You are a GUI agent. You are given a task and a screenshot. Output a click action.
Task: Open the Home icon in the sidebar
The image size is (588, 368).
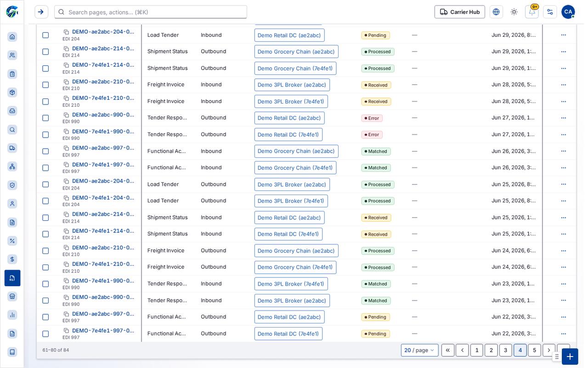point(12,37)
